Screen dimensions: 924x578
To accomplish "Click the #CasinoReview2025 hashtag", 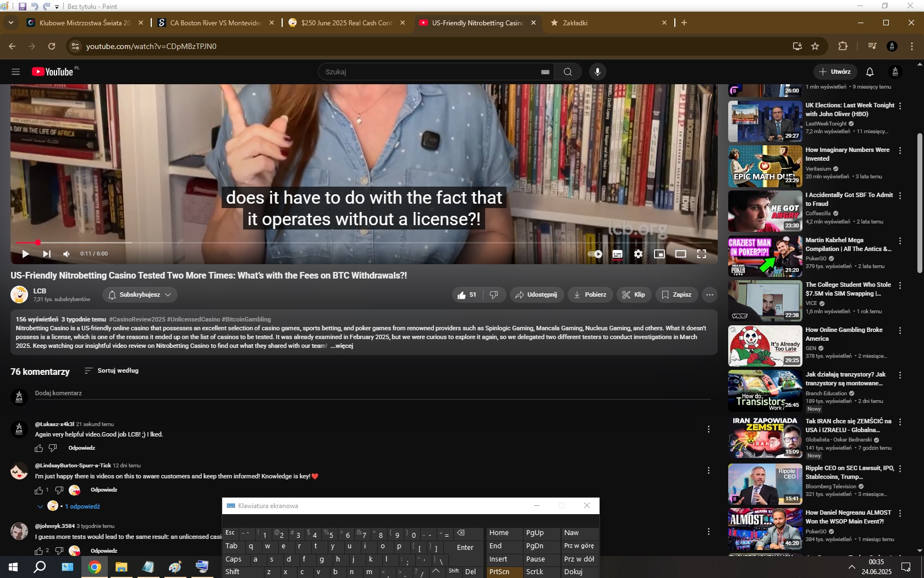I will [137, 319].
